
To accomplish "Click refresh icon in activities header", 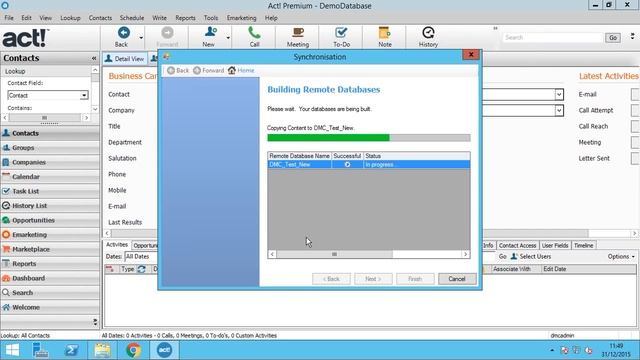I will tap(142, 269).
